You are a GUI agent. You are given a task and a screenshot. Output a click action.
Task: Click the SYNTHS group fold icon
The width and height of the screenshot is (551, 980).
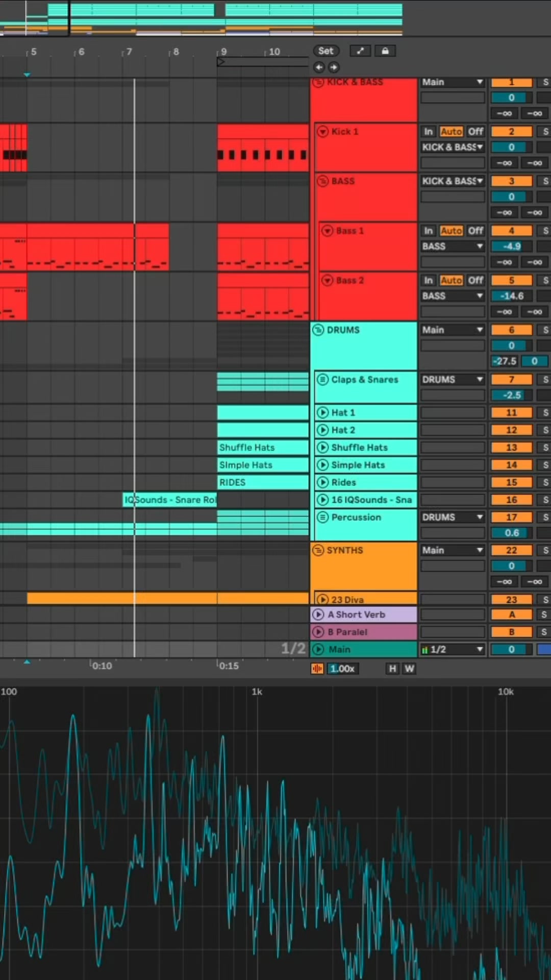318,550
